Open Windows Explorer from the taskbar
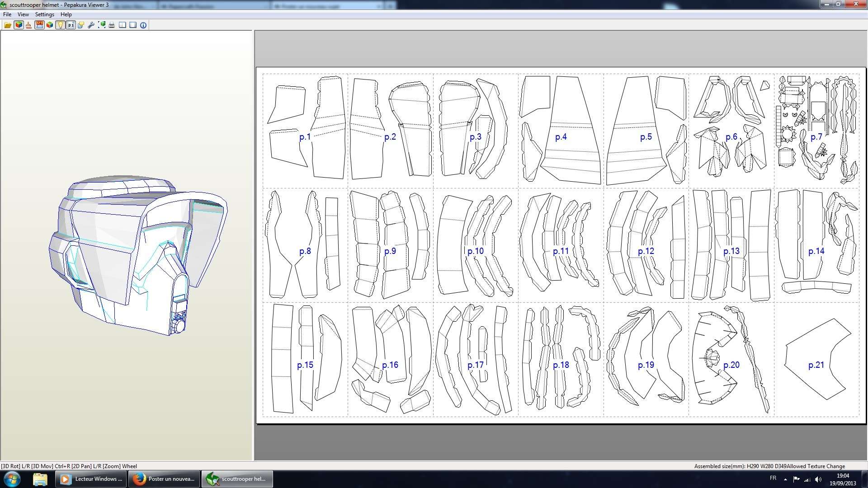The width and height of the screenshot is (868, 488). (40, 479)
